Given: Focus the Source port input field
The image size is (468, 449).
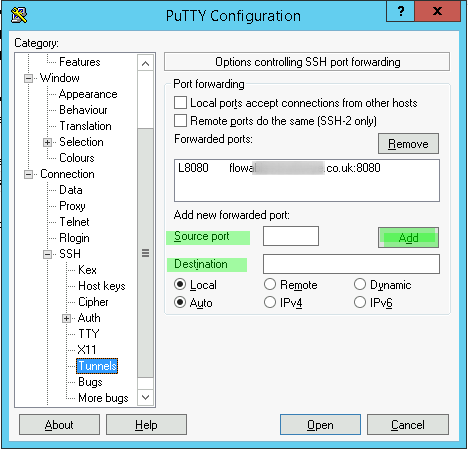Looking at the screenshot, I should click(291, 236).
